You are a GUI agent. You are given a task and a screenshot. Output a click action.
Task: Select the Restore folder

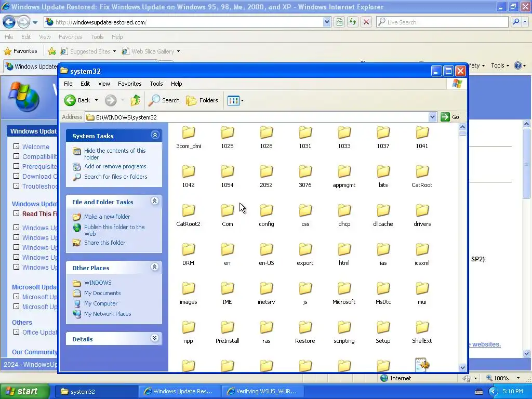(x=305, y=332)
